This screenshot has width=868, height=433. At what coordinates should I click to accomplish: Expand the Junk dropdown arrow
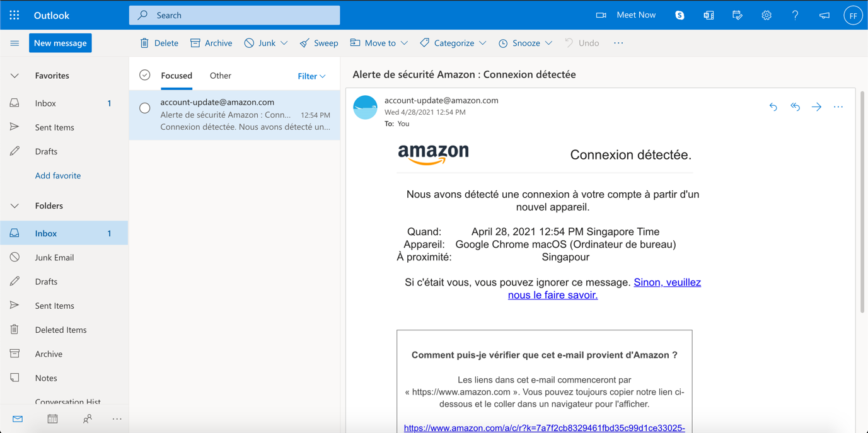[284, 43]
